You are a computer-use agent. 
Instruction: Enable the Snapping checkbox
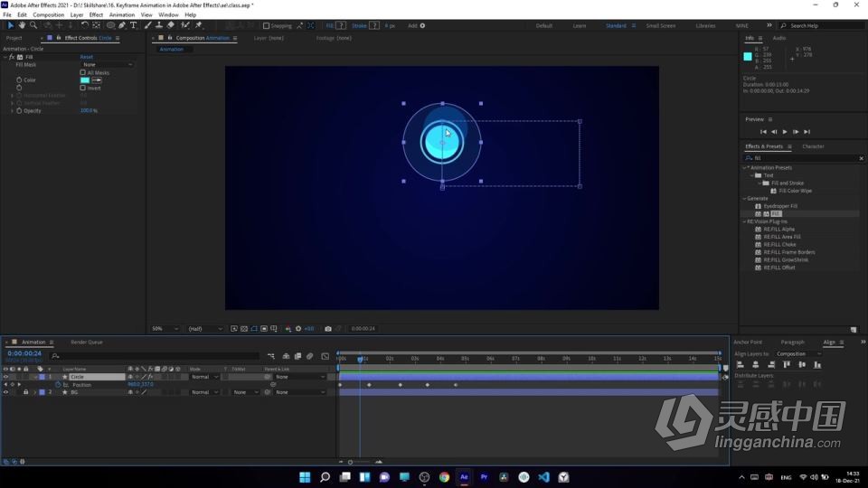[x=266, y=26]
